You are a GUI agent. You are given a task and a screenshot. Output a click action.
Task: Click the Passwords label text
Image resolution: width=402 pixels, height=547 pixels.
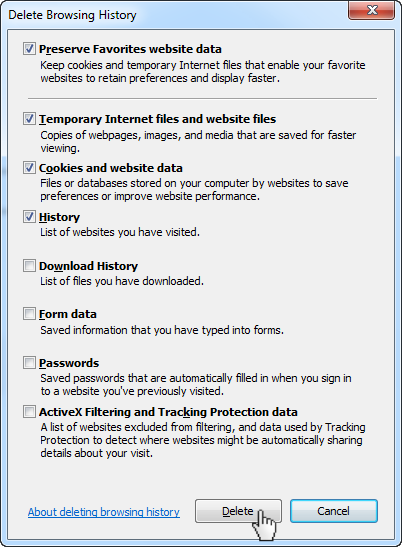tap(69, 363)
